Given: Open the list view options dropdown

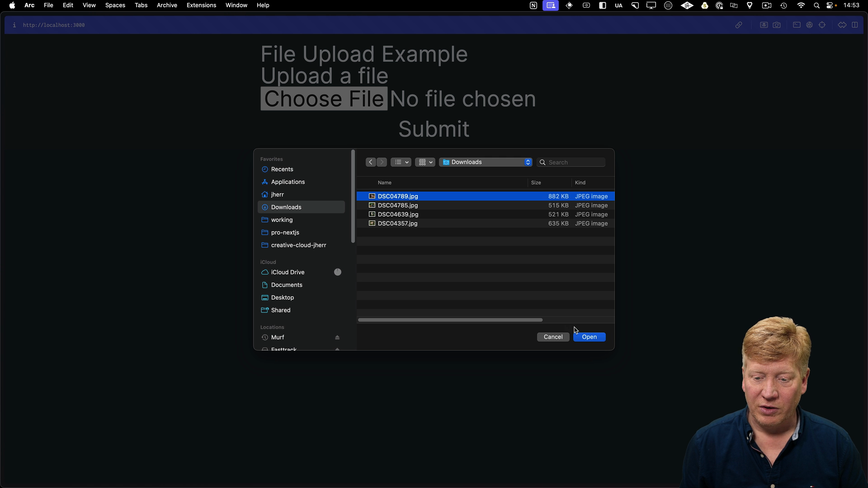Looking at the screenshot, I should [401, 162].
